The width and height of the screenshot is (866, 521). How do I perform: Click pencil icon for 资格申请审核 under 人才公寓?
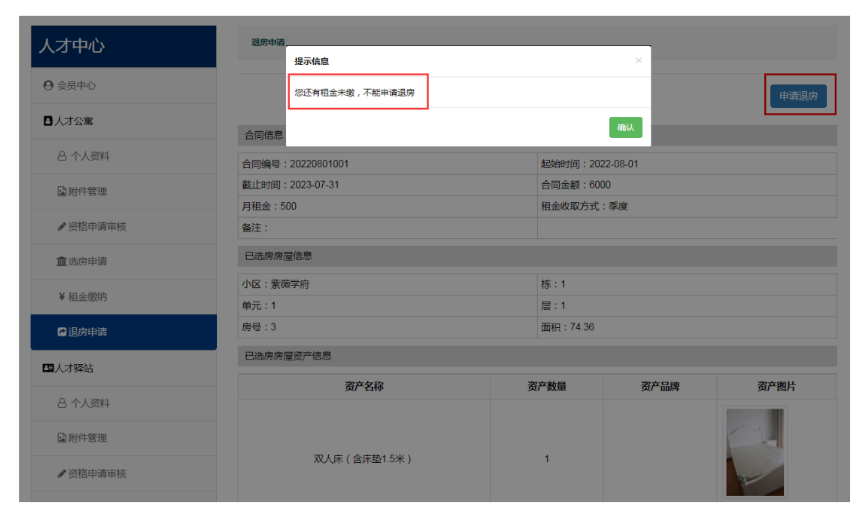[x=61, y=227]
